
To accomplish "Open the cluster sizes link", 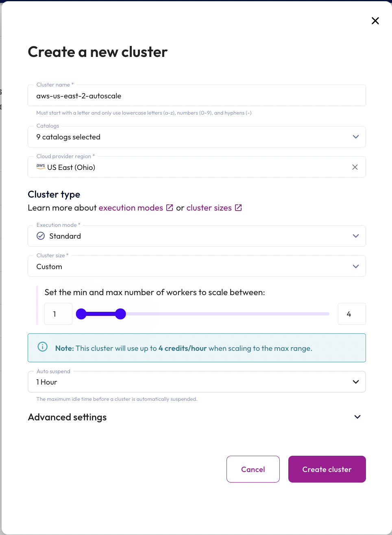I will point(209,208).
